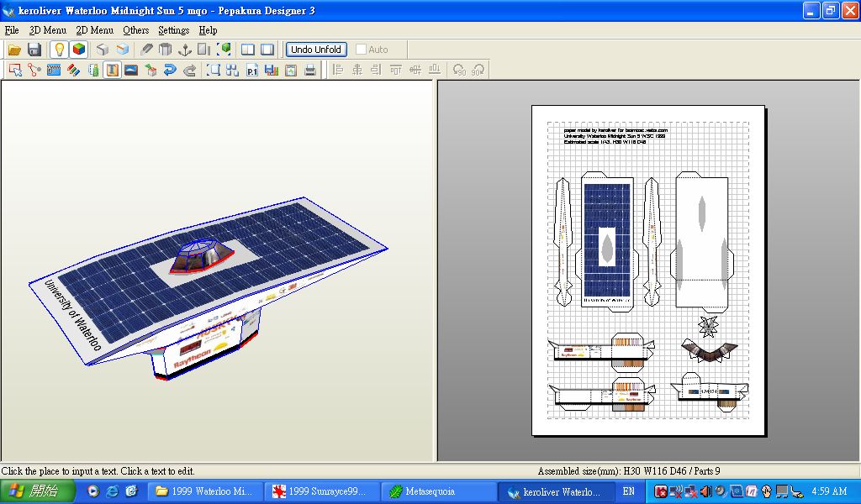Viewport: 861px width, 504px height.
Task: Choose the join/disjoin face nodes tool
Action: click(x=34, y=71)
